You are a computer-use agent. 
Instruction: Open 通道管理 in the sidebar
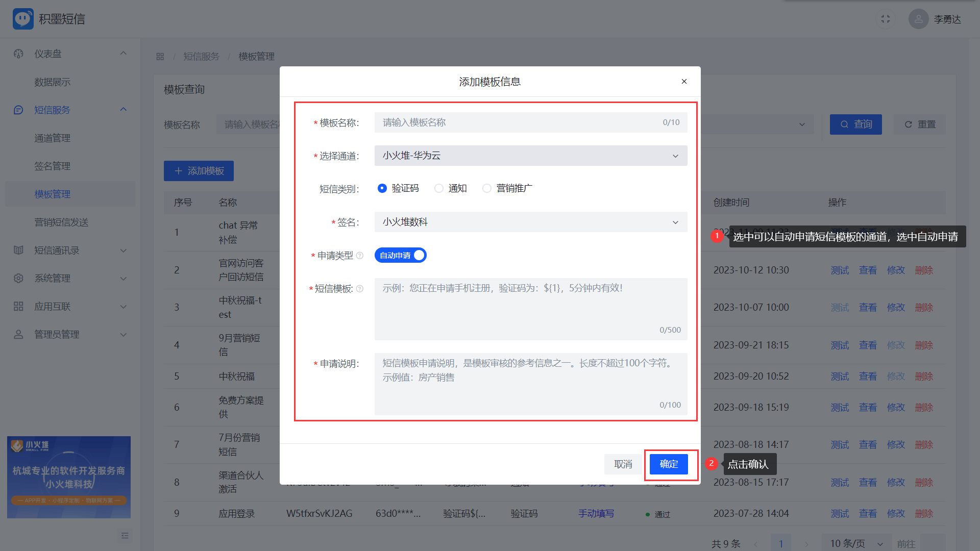tap(52, 138)
